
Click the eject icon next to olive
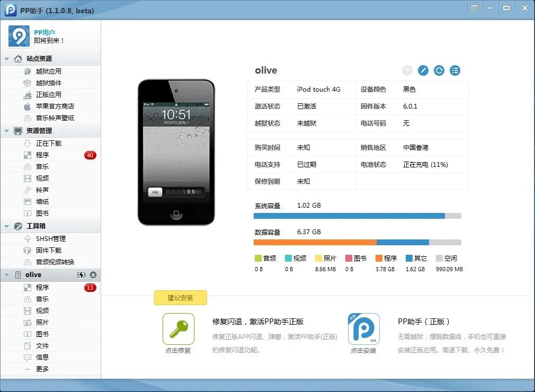pos(93,275)
